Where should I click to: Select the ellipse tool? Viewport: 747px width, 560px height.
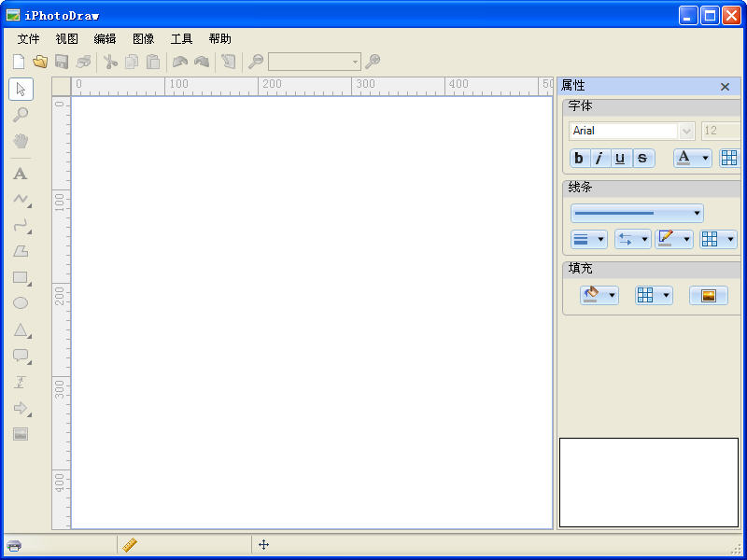(21, 302)
